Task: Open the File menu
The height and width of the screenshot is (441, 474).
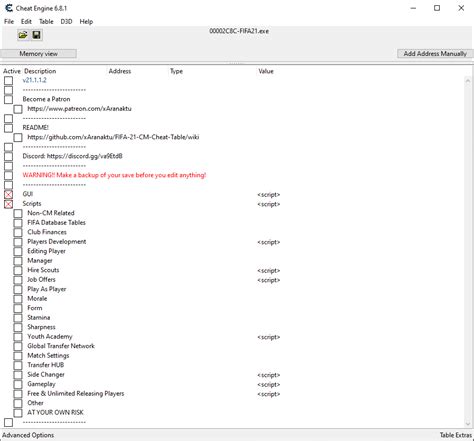Action: [x=9, y=22]
